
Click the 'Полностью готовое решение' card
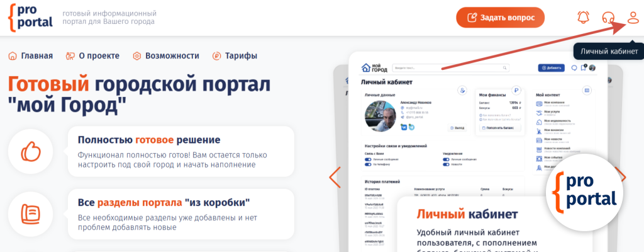(x=180, y=152)
